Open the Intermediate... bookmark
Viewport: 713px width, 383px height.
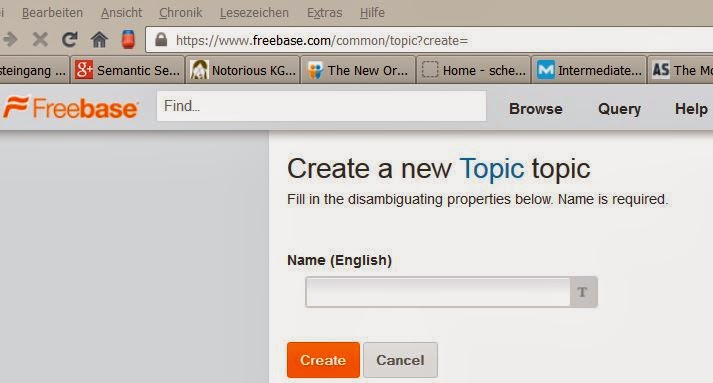(589, 70)
